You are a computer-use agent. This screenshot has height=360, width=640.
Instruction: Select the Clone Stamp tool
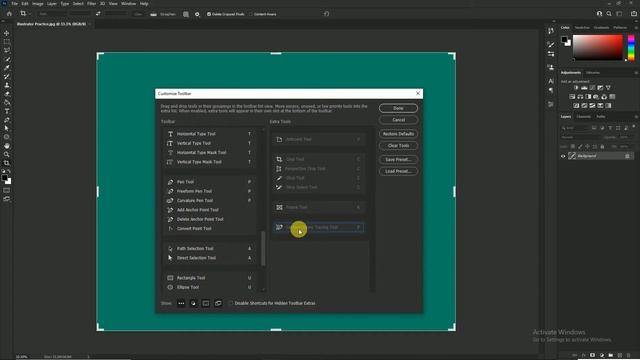pyautogui.click(x=7, y=85)
